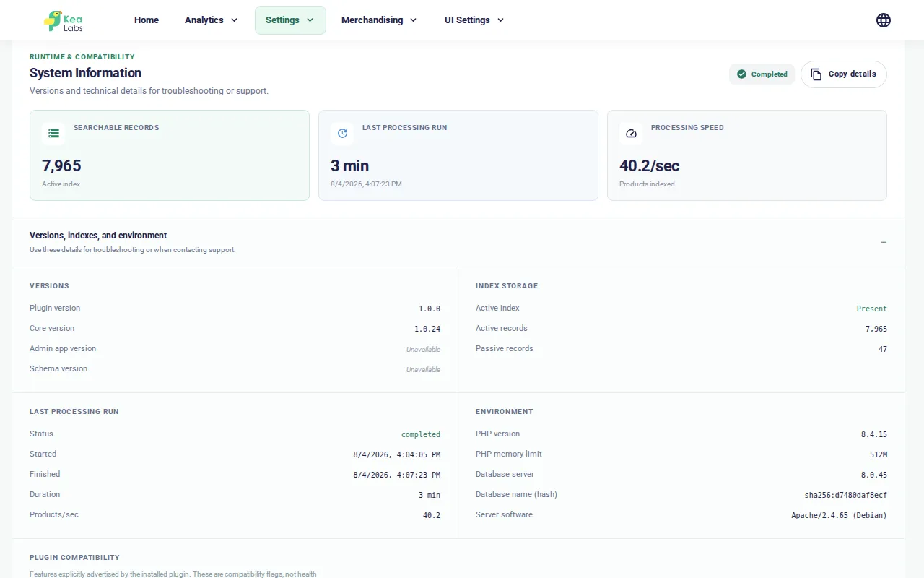Click the Plugin Compatibility section heading

[x=74, y=558]
